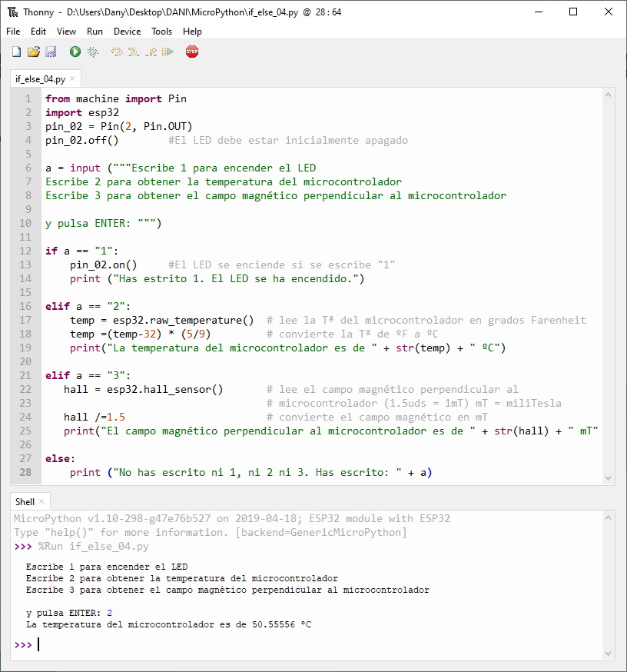Close the if_else_04.py tab

(x=72, y=78)
